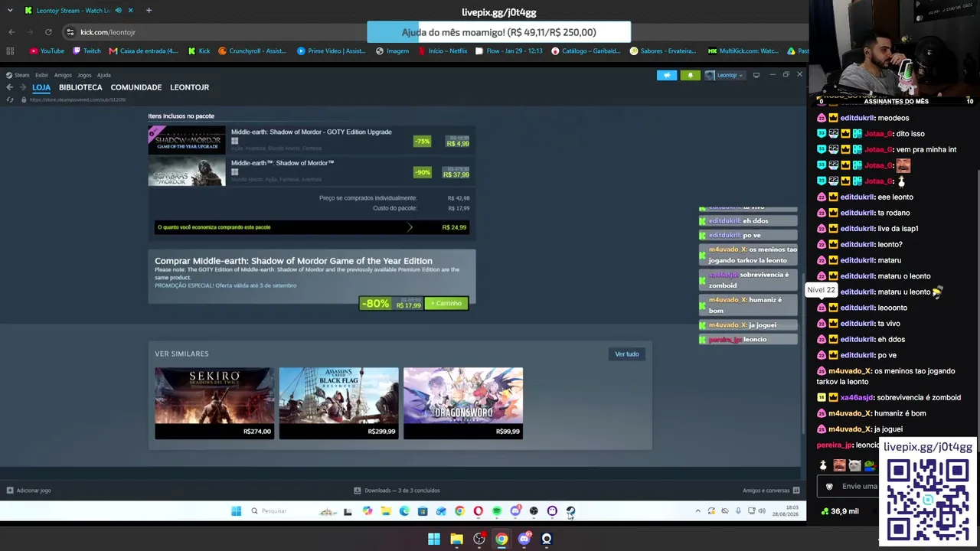Switch to Chrome on the outer taskbar
The width and height of the screenshot is (980, 551).
(x=501, y=539)
